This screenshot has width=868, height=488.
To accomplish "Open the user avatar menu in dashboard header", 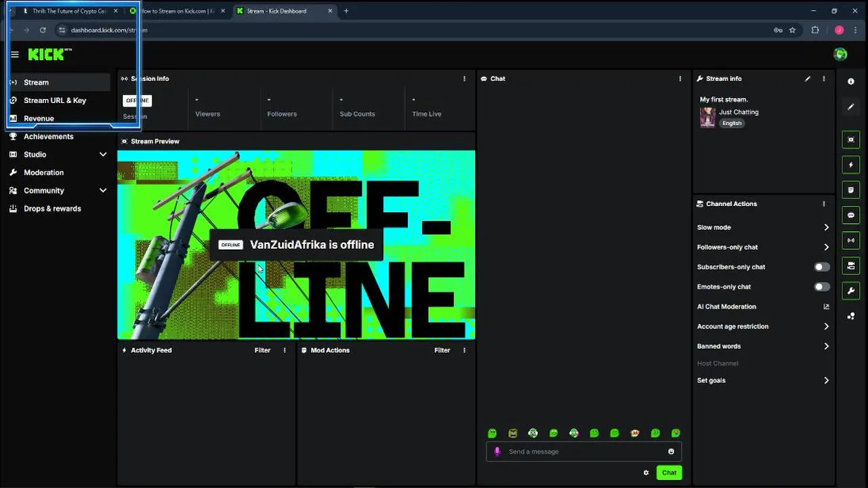I will tap(840, 54).
